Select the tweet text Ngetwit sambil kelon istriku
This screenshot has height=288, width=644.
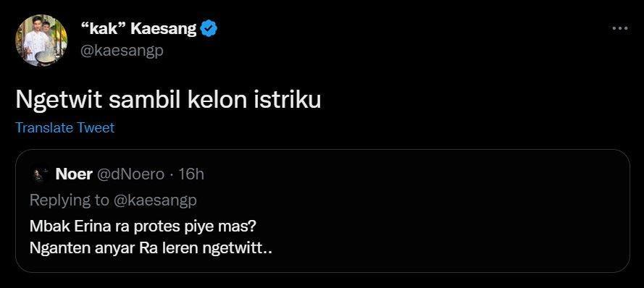(x=168, y=101)
